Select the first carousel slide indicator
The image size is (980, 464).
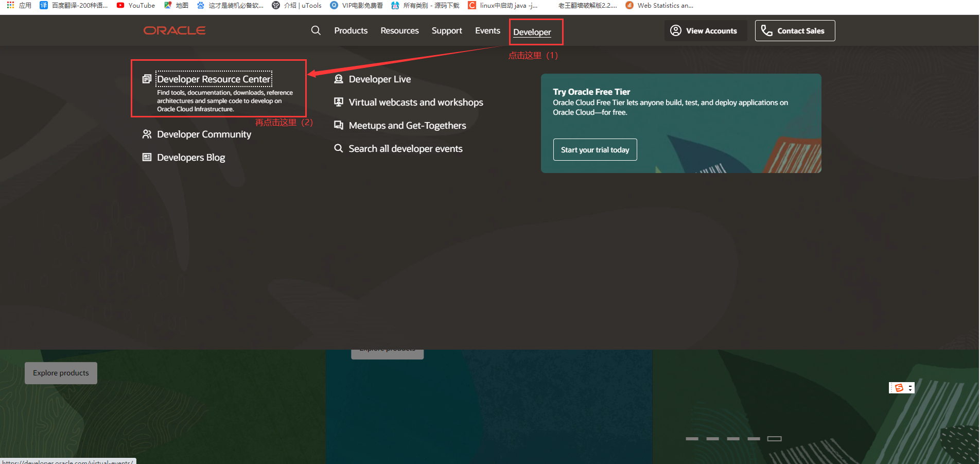[x=692, y=439]
